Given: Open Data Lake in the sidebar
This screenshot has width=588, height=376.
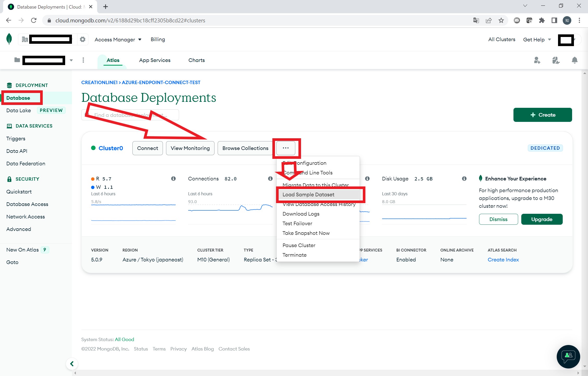Looking at the screenshot, I should [x=19, y=110].
